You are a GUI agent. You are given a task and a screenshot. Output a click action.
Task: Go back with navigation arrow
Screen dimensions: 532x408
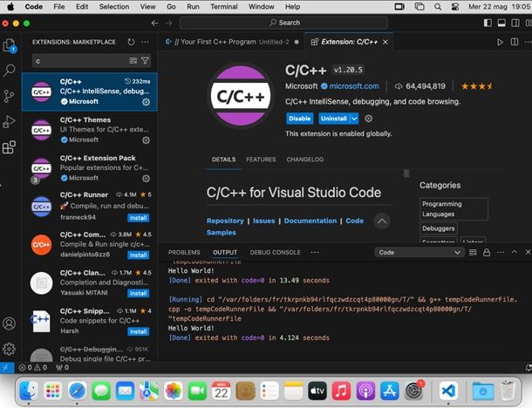click(154, 23)
